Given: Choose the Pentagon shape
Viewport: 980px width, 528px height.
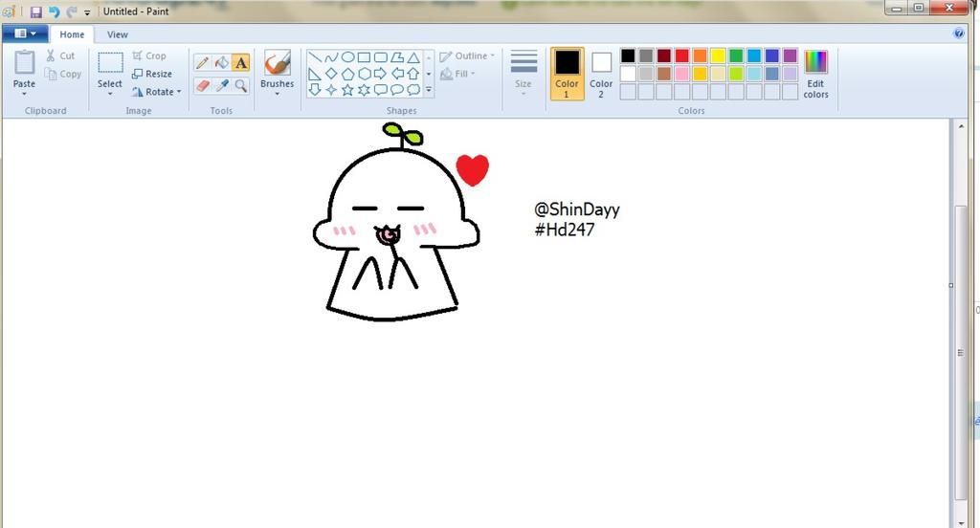Looking at the screenshot, I should click(347, 74).
